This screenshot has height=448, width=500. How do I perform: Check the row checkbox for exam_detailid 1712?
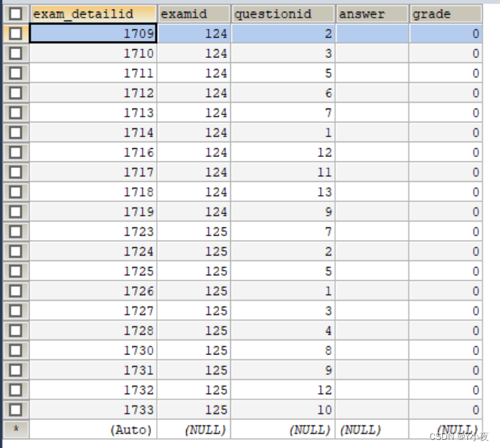coord(15,93)
